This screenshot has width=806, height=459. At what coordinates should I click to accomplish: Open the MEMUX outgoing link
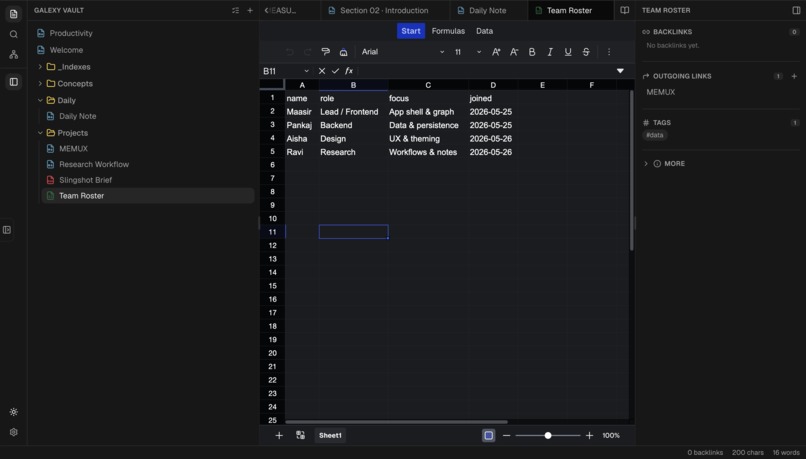pyautogui.click(x=661, y=92)
